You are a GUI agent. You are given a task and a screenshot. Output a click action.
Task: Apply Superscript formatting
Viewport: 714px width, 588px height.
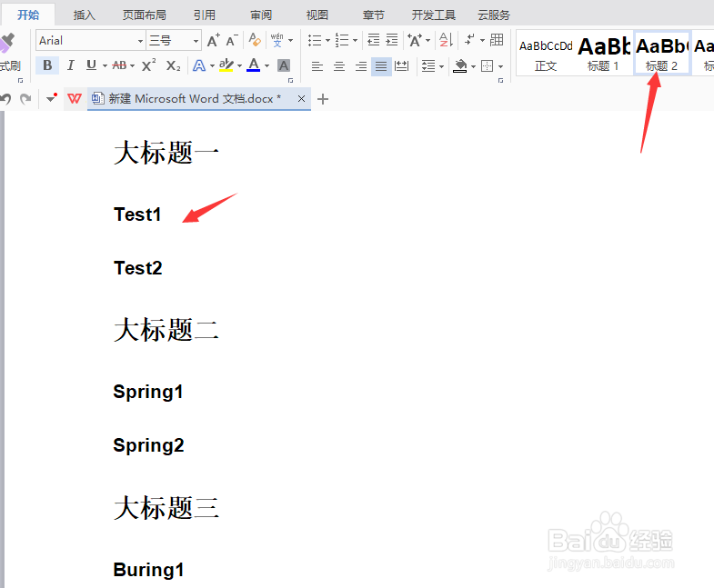148,65
